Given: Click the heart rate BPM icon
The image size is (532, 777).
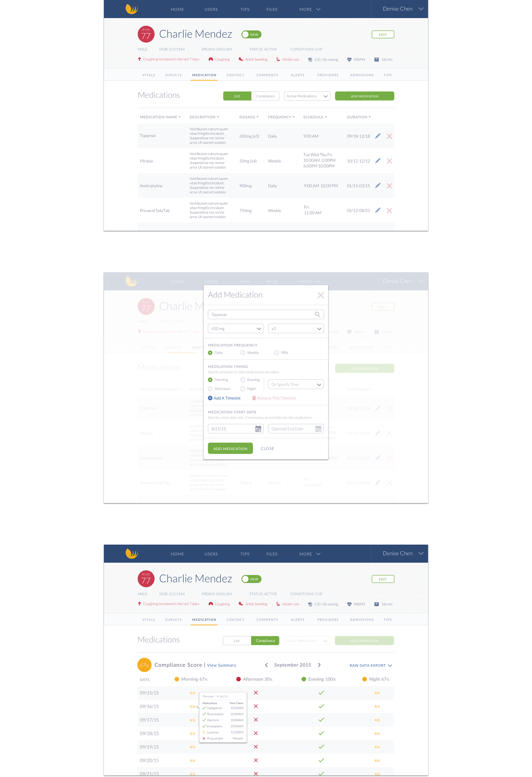Looking at the screenshot, I should pos(349,59).
